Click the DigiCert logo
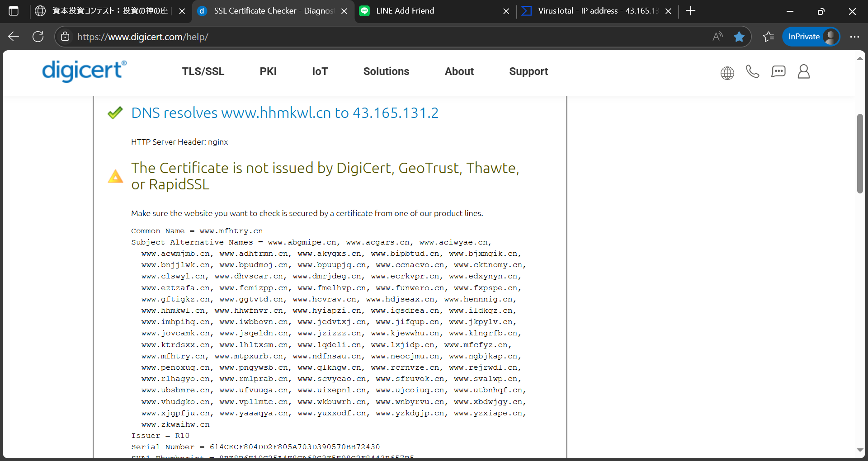This screenshot has width=868, height=461. 84,71
